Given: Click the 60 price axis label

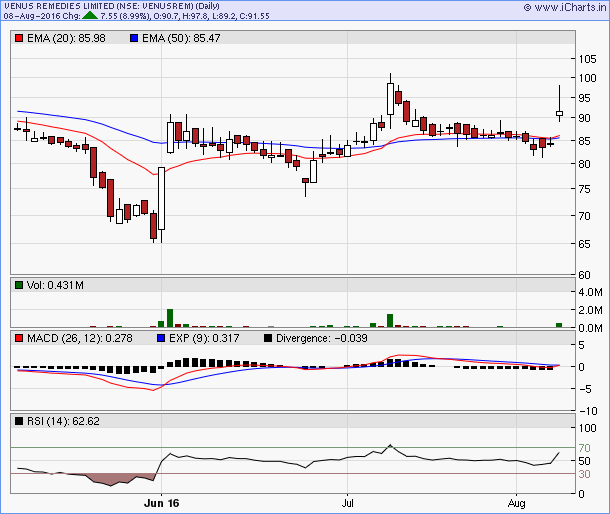Looking at the screenshot, I should point(584,275).
